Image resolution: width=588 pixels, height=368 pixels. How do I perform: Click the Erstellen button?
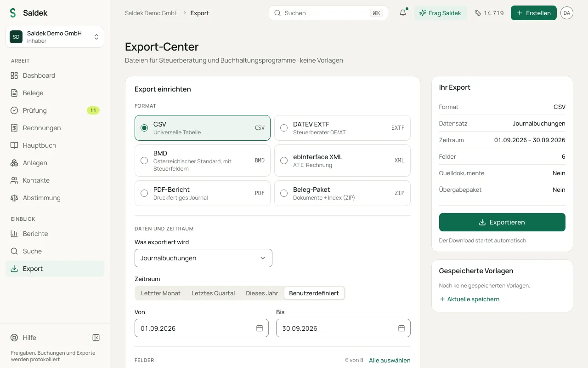point(534,13)
